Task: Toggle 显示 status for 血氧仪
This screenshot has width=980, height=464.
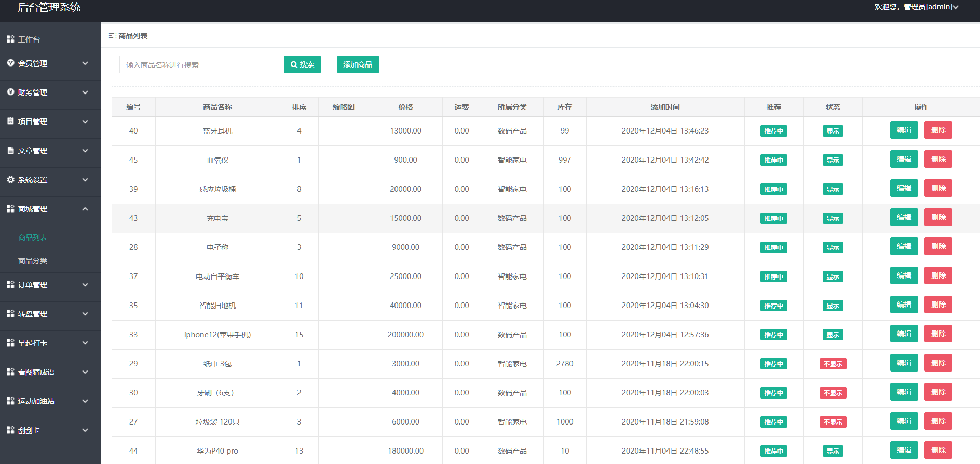Action: [833, 160]
